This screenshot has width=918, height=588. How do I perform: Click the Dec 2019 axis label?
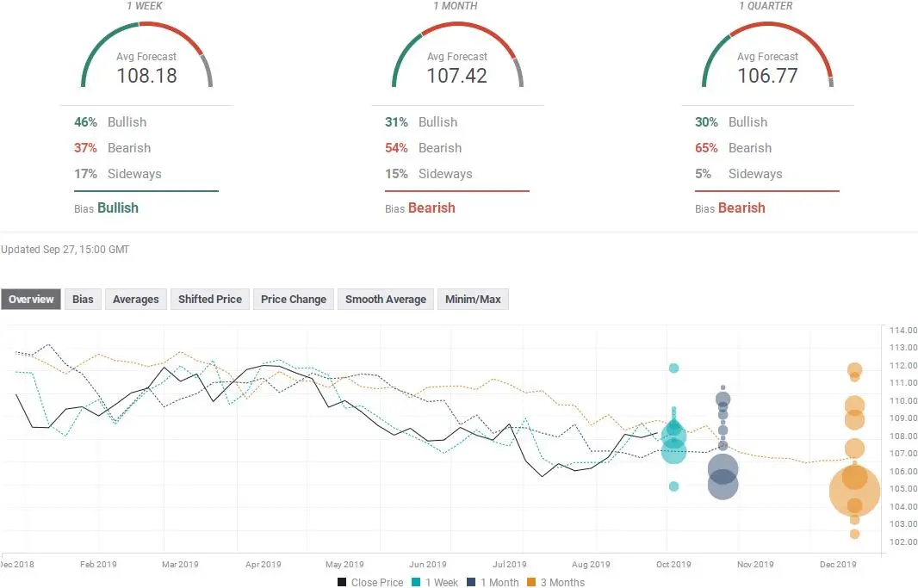coord(838,564)
